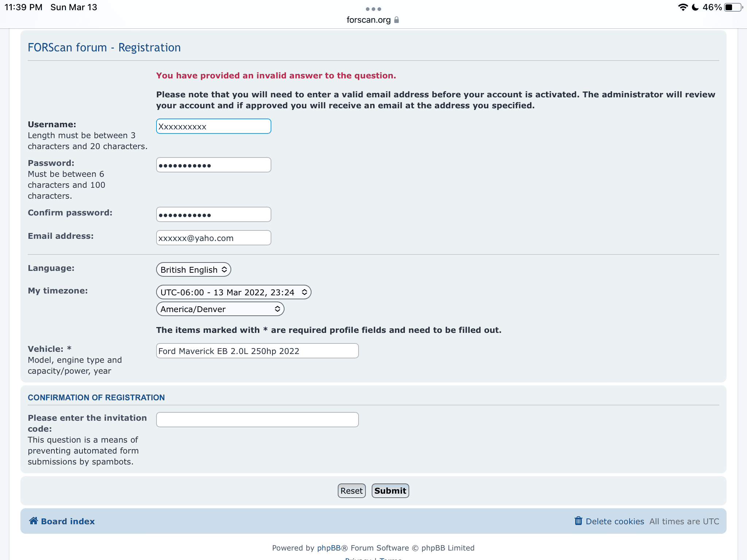Open the UTC-06:00 timezone dropdown

tap(233, 292)
